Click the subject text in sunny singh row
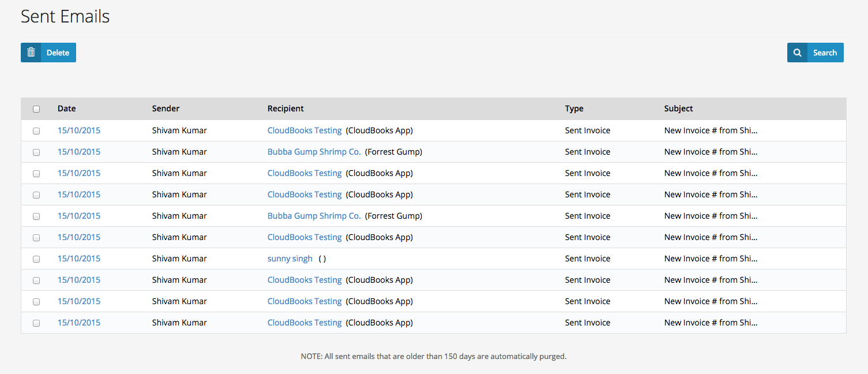Viewport: 868px width, 374px height. coord(711,259)
